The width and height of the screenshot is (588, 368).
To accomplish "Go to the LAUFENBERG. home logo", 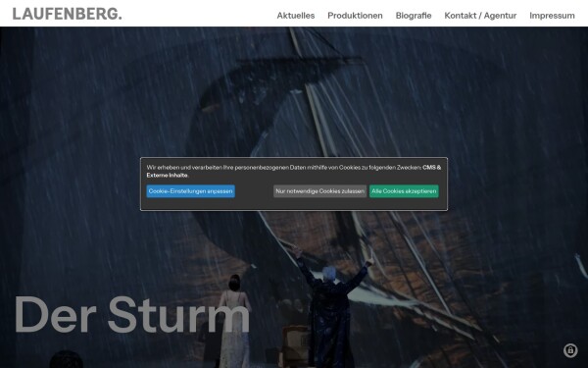I will [67, 14].
